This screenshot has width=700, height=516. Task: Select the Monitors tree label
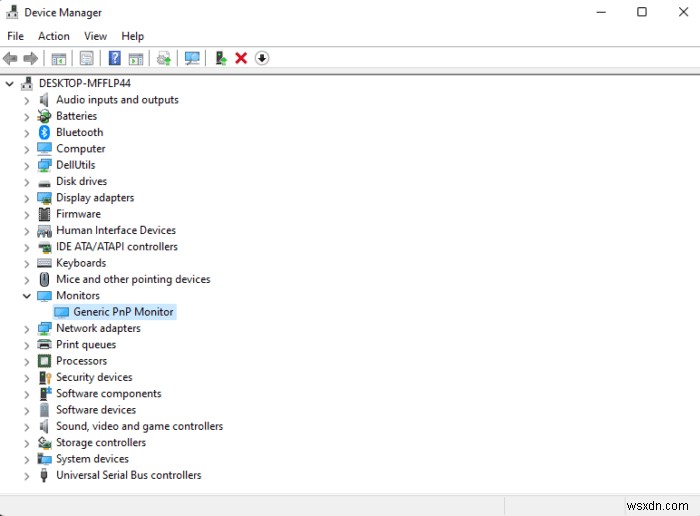[x=78, y=295]
